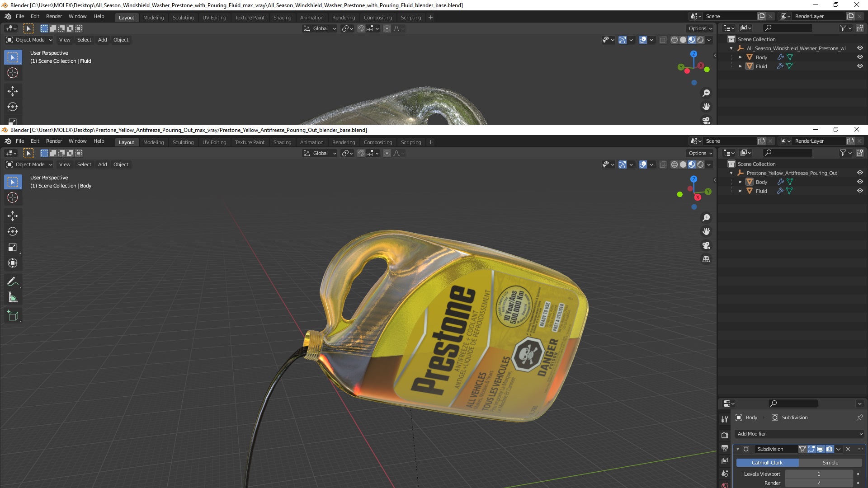Select the Move tool in Prestone Yellow Antifreeze window
This screenshot has height=488, width=868.
point(13,216)
